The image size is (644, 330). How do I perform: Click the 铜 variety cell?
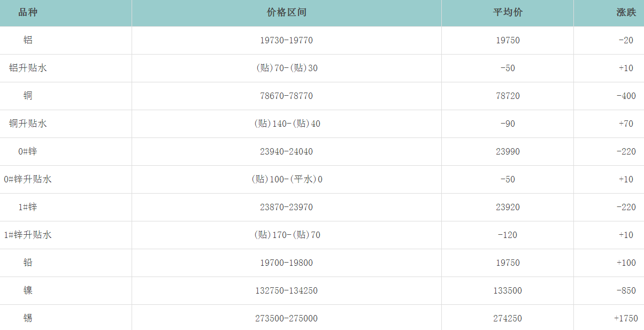coord(28,96)
